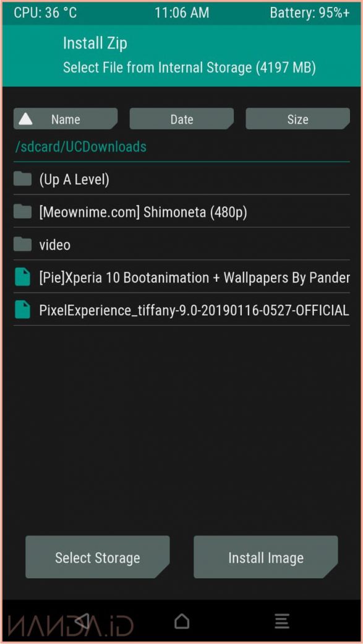
Task: Toggle ascending sort triangle on Name
Action: [26, 120]
